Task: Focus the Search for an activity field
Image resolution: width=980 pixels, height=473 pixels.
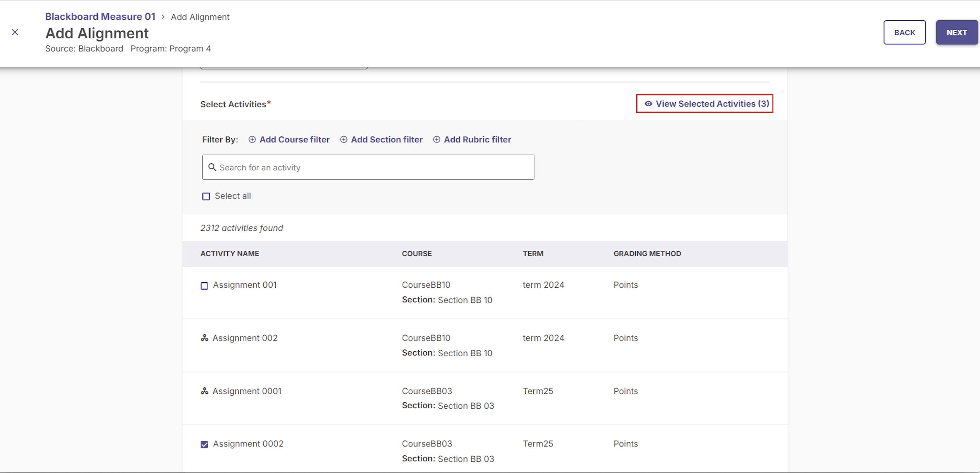Action: pyautogui.click(x=368, y=167)
